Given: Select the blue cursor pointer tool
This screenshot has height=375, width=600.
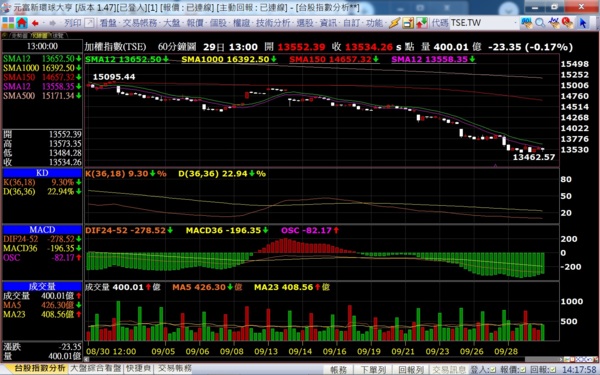Looking at the screenshot, I should point(582,23).
